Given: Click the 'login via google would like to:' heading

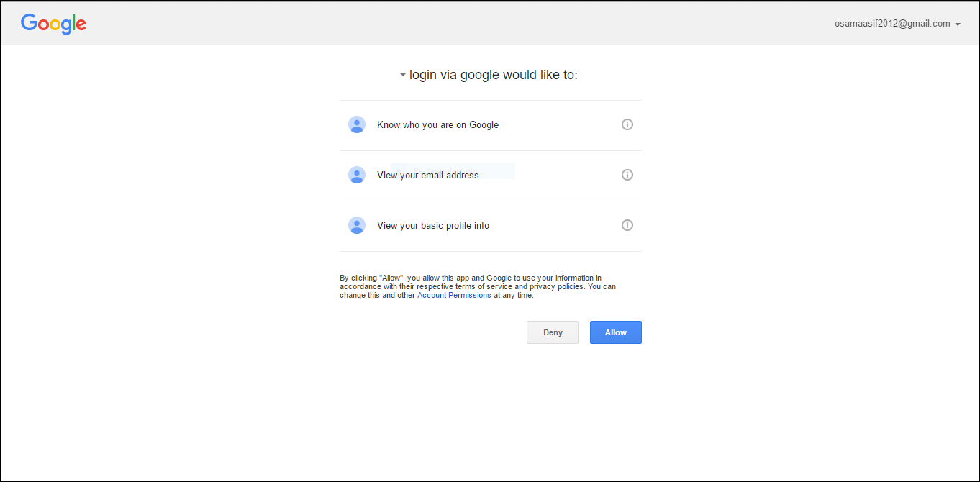Looking at the screenshot, I should 494,75.
